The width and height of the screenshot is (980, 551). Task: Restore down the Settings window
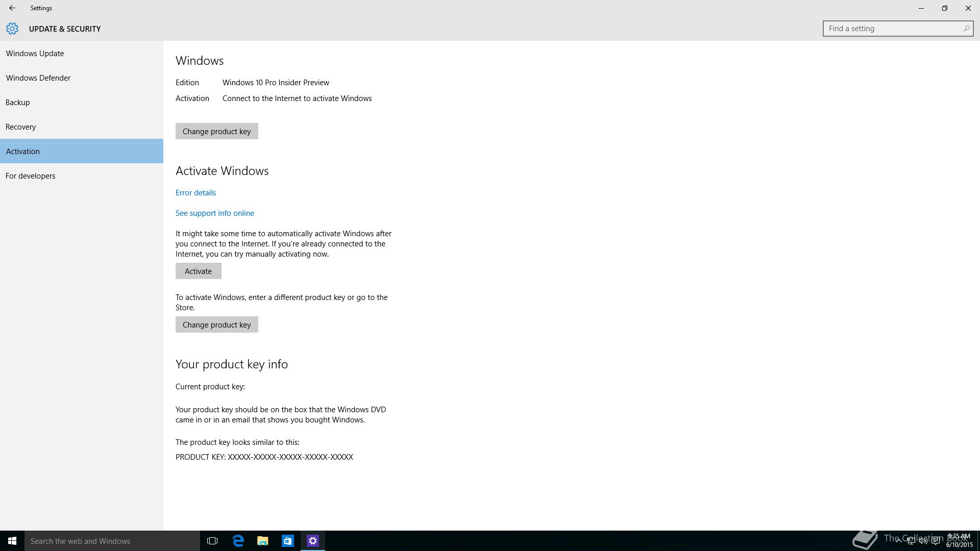point(945,8)
